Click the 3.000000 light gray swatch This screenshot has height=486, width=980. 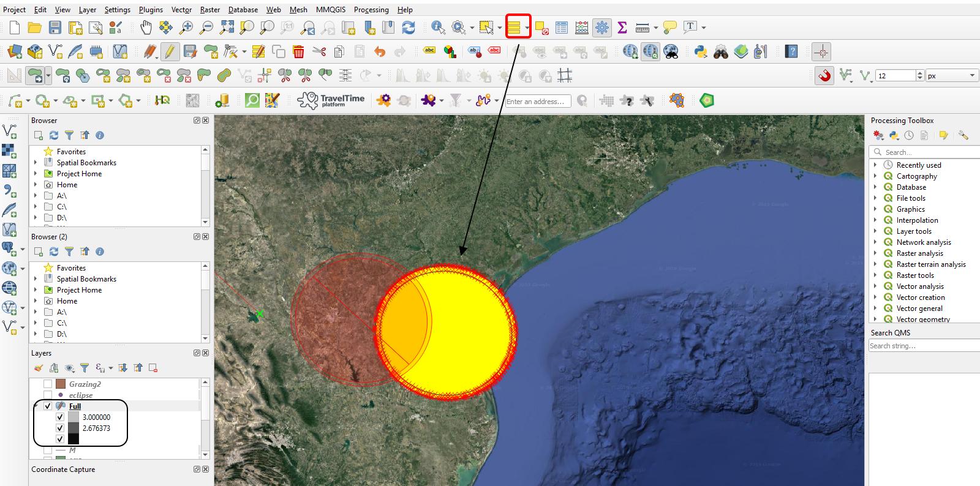(x=73, y=417)
